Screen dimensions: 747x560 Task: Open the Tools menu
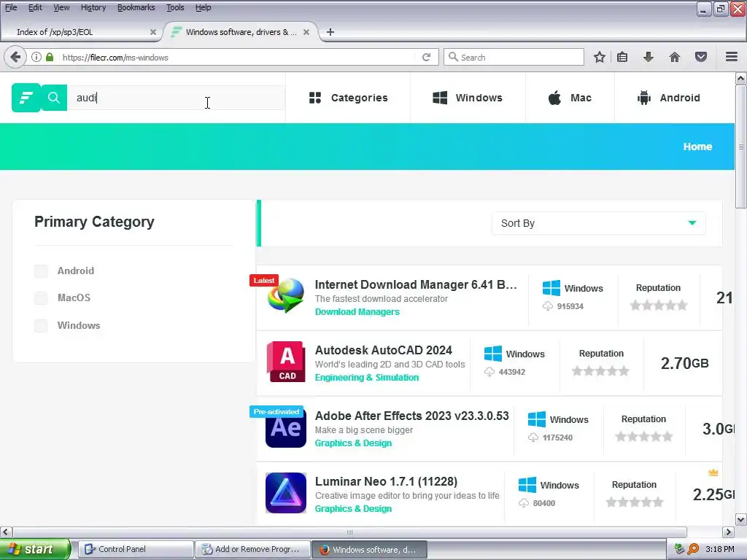click(175, 7)
